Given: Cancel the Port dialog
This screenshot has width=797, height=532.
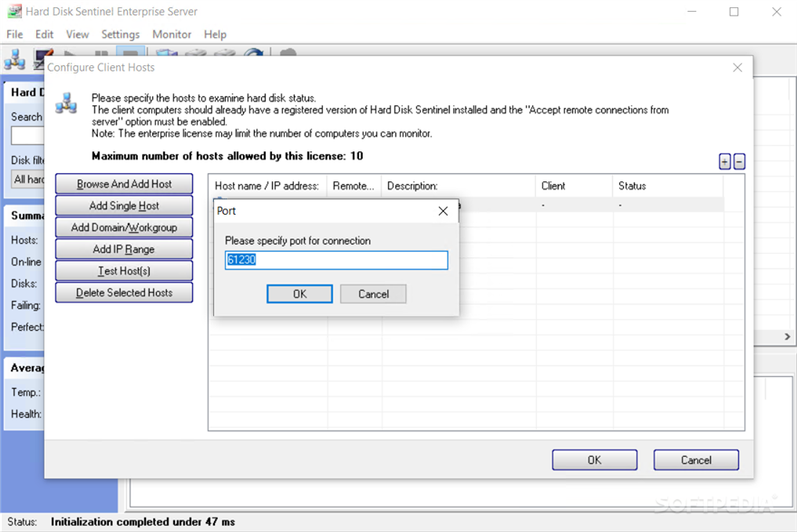Looking at the screenshot, I should pyautogui.click(x=374, y=295).
